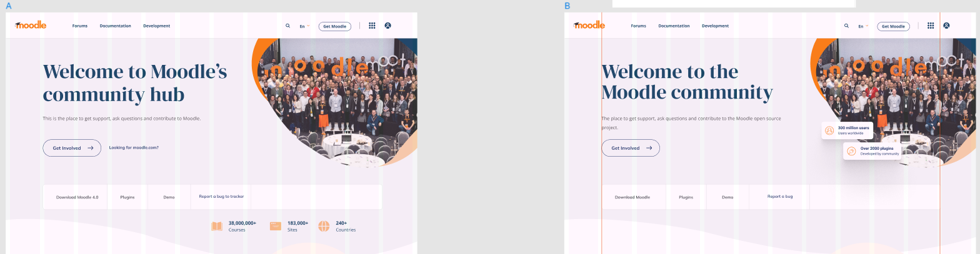Viewport: 980px width, 254px height.
Task: Select the Plugins tab in frame B
Action: coord(686,197)
